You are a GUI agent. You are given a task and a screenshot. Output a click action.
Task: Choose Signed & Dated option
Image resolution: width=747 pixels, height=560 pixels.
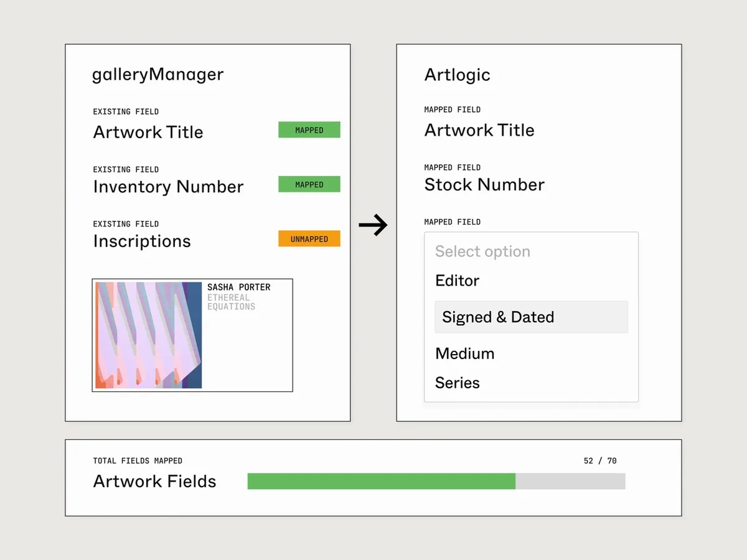(531, 317)
